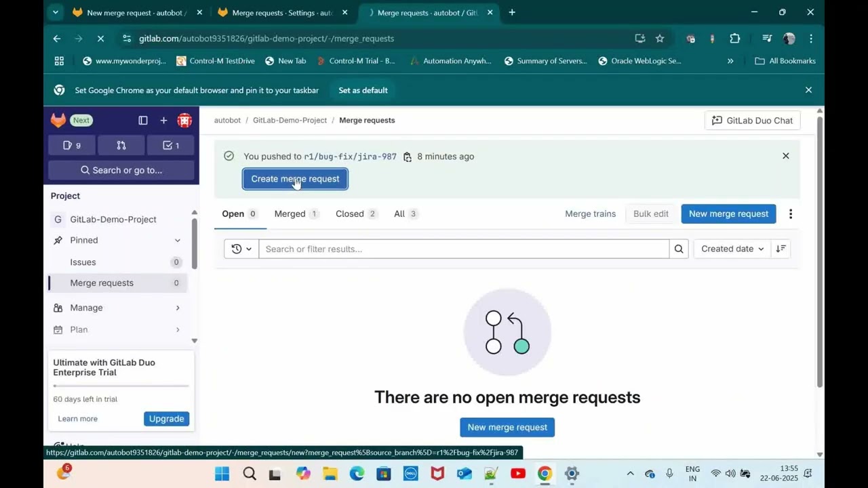Open the to-do list counter showing 1
Screen dimensions: 868x488
click(x=171, y=145)
